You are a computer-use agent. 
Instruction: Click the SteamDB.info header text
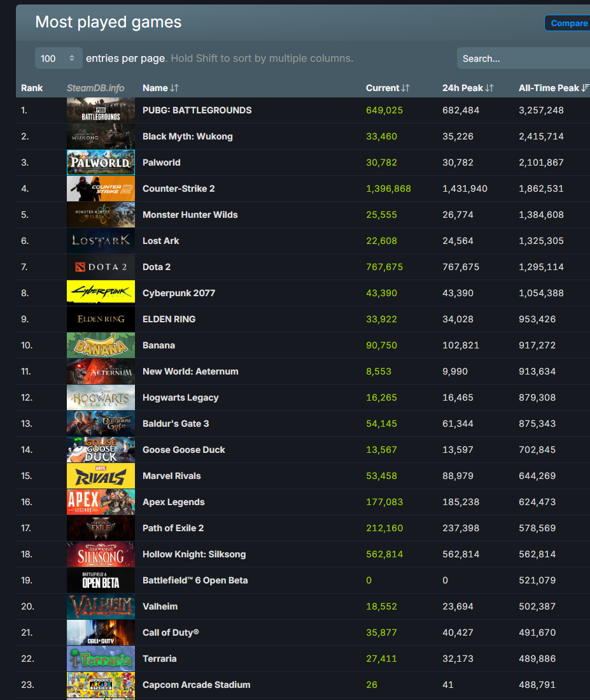95,88
